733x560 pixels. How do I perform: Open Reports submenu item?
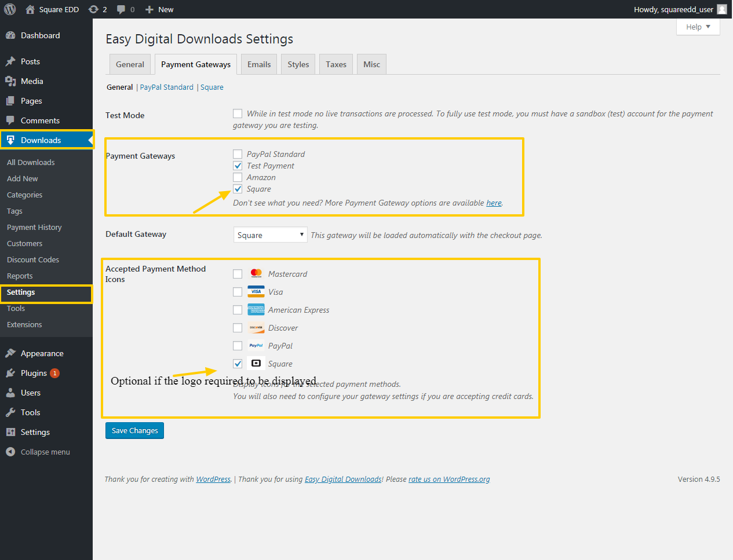[x=20, y=276]
